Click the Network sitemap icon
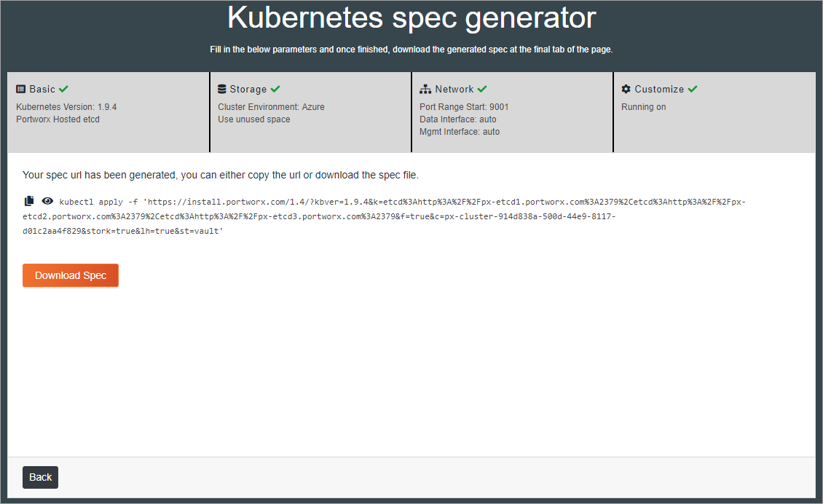This screenshot has width=823, height=504. coord(425,90)
